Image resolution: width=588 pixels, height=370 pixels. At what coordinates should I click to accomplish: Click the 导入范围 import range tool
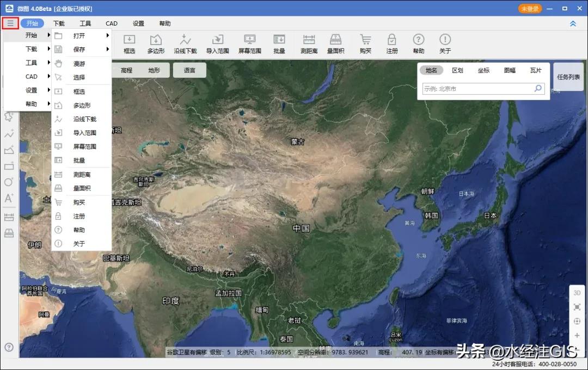[x=218, y=44]
